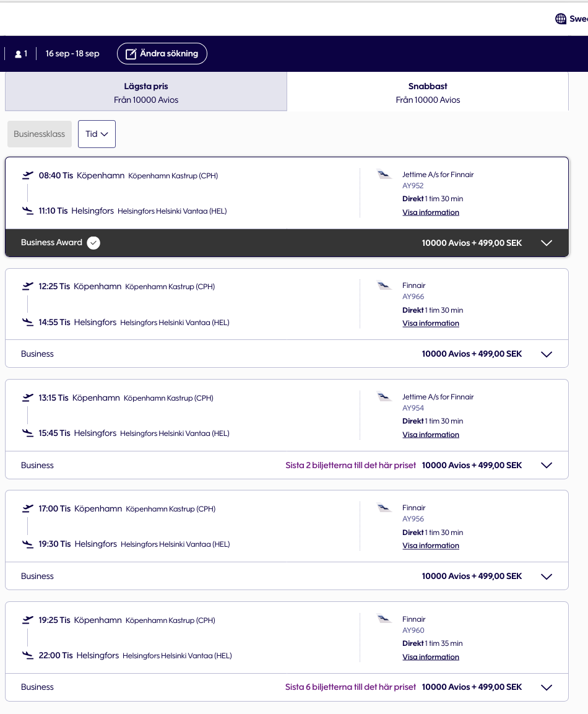
Task: Select the Lägsta pris tab
Action: tap(145, 93)
